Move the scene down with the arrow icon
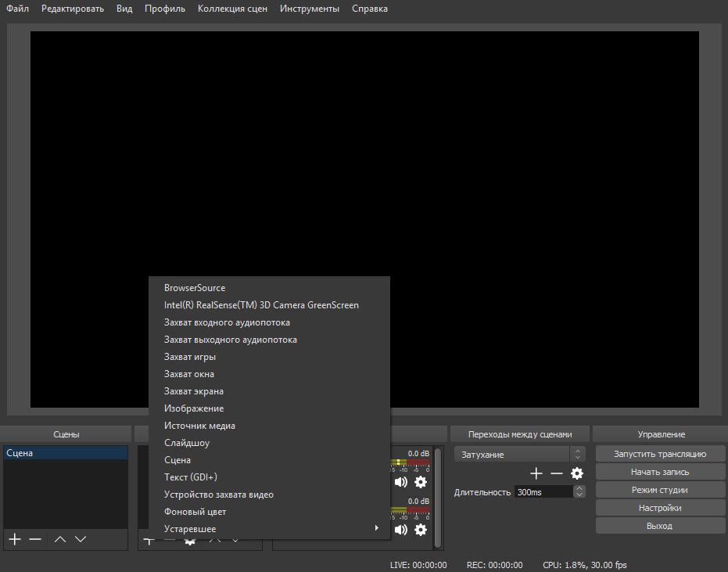This screenshot has height=572, width=728. 80,539
